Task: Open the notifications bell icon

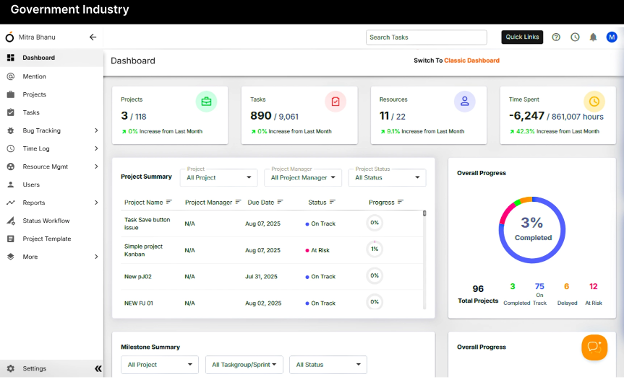Action: pyautogui.click(x=593, y=37)
